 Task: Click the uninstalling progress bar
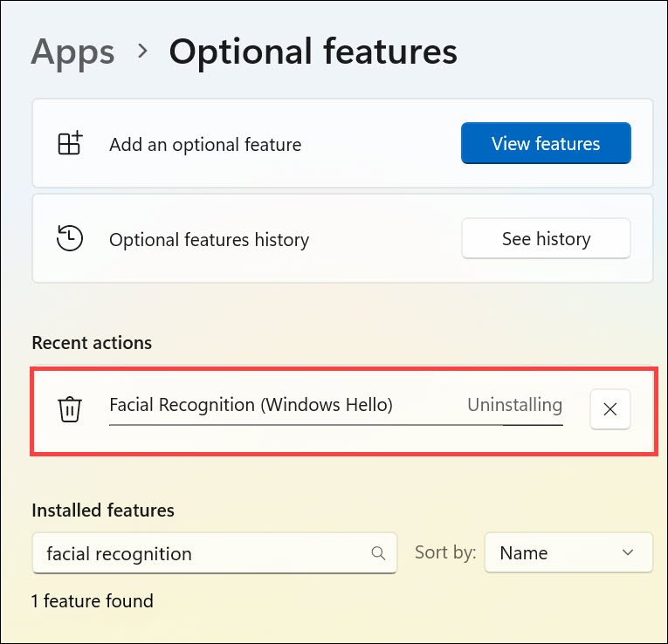[x=336, y=425]
